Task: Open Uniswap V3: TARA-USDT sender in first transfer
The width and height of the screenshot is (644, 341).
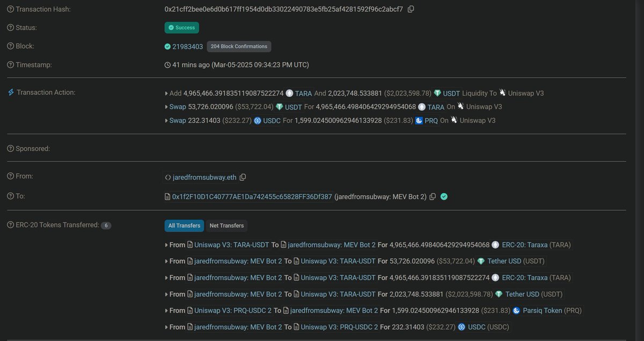Action: (231, 245)
